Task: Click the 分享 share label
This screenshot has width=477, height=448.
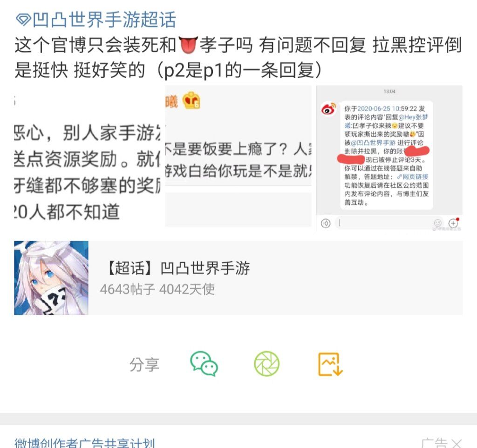Action: tap(144, 364)
